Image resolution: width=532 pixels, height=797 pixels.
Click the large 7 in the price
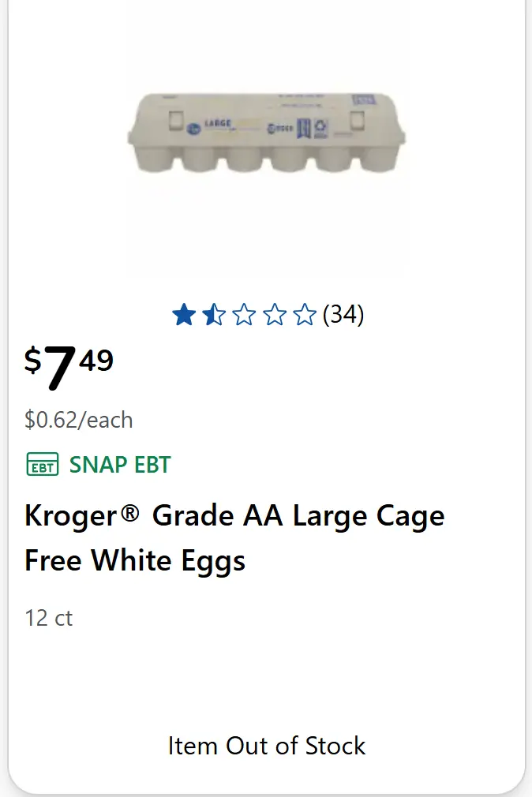point(59,368)
